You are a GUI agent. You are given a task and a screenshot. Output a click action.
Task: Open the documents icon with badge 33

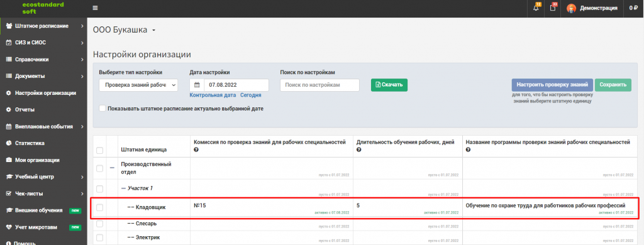553,8
